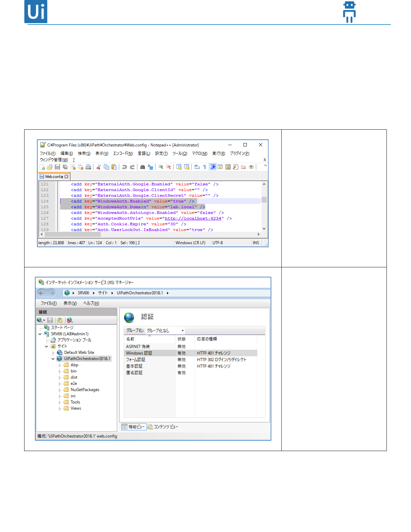This screenshot has width=411, height=532.
Task: Click the Zoom Out icon in Notepad++
Action: click(169, 167)
